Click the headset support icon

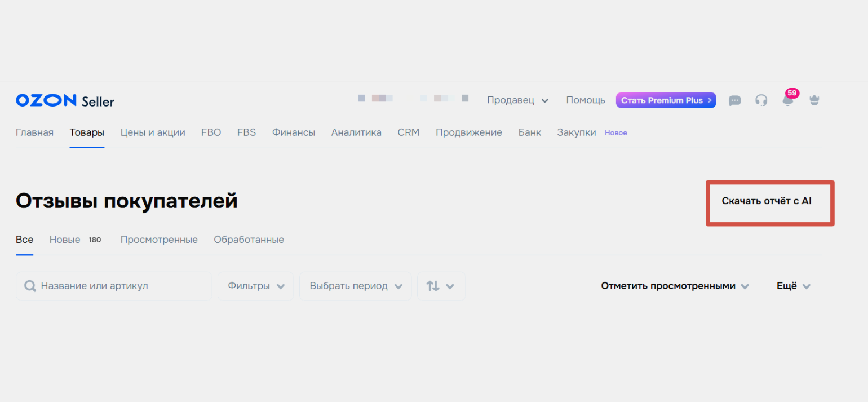[761, 100]
